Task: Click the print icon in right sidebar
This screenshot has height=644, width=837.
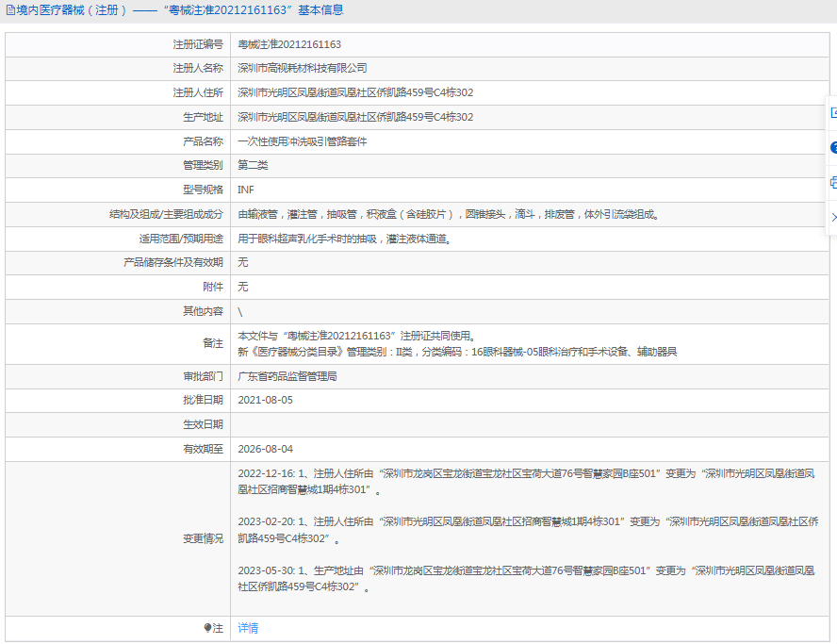Action: pos(833,182)
